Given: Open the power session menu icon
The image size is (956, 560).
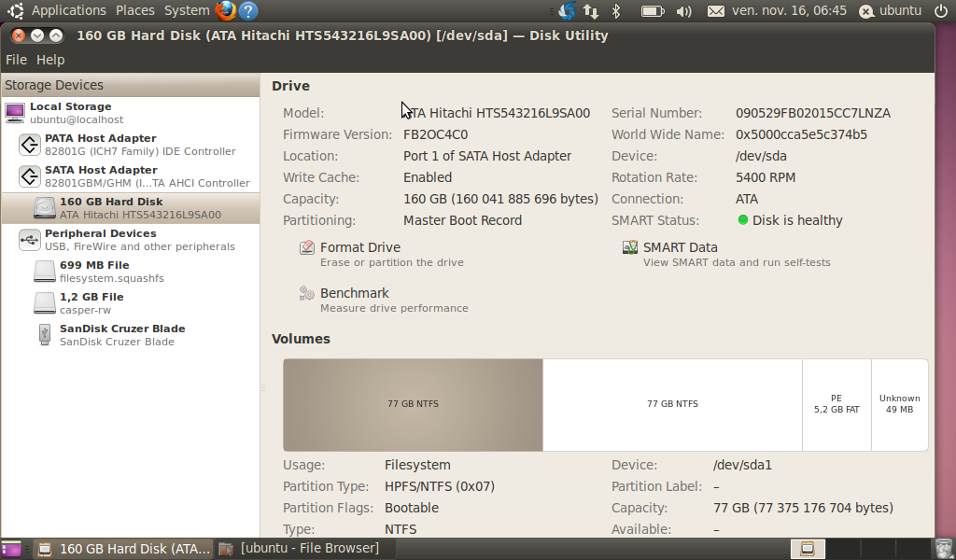Looking at the screenshot, I should (941, 10).
